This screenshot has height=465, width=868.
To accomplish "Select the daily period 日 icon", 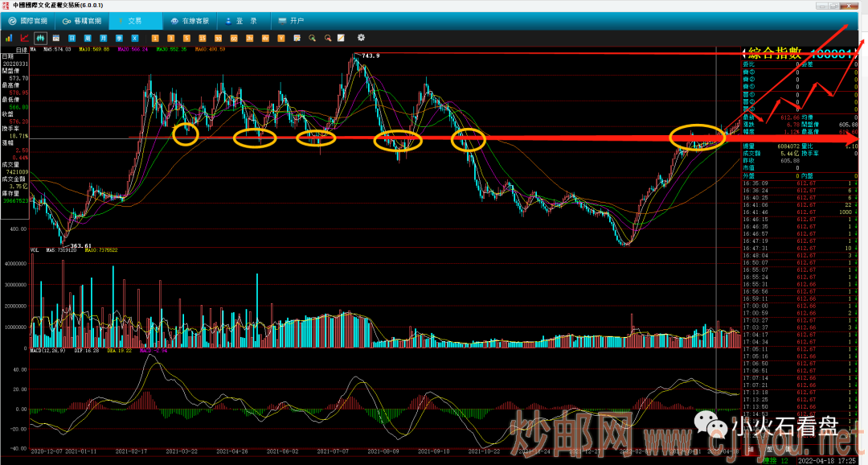I will (72, 38).
